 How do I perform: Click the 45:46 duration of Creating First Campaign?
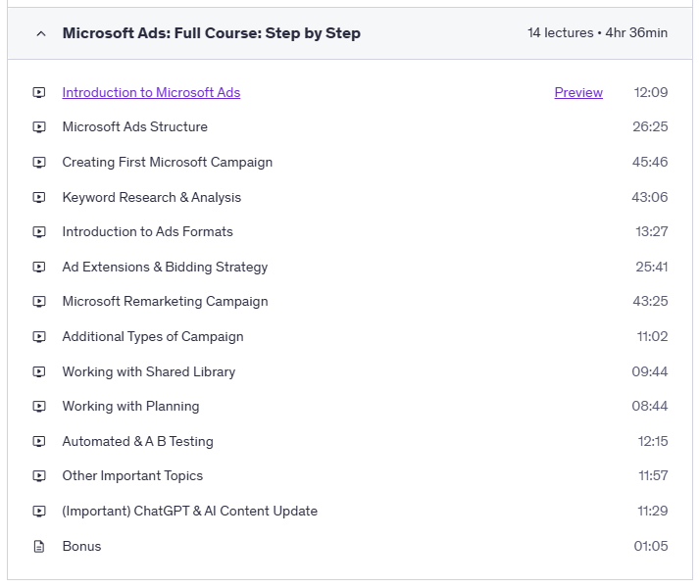pos(650,163)
